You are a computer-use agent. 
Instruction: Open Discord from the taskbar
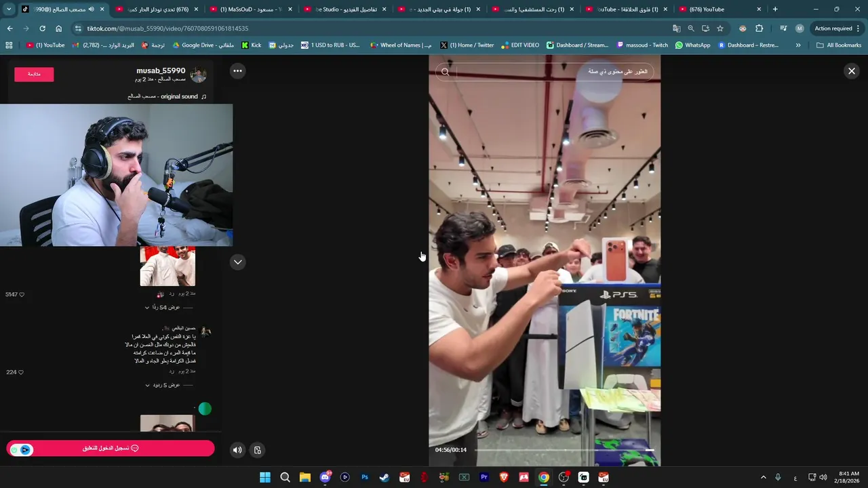(x=325, y=477)
